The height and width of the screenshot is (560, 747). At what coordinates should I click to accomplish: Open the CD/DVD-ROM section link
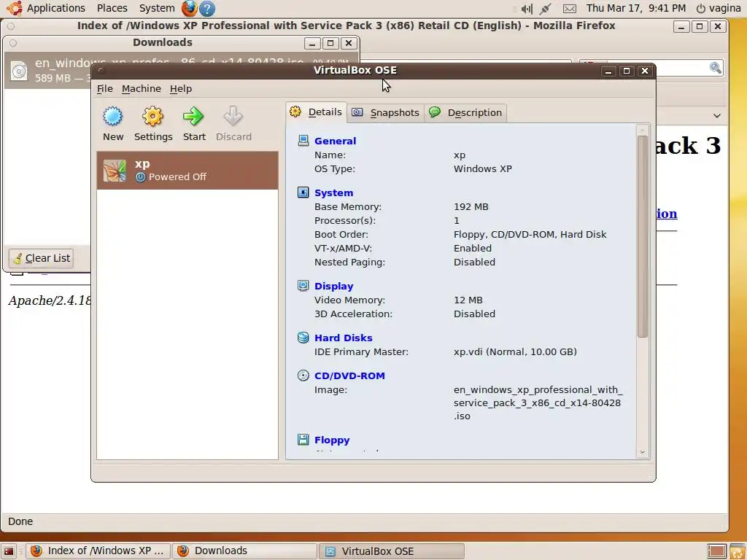coord(349,376)
